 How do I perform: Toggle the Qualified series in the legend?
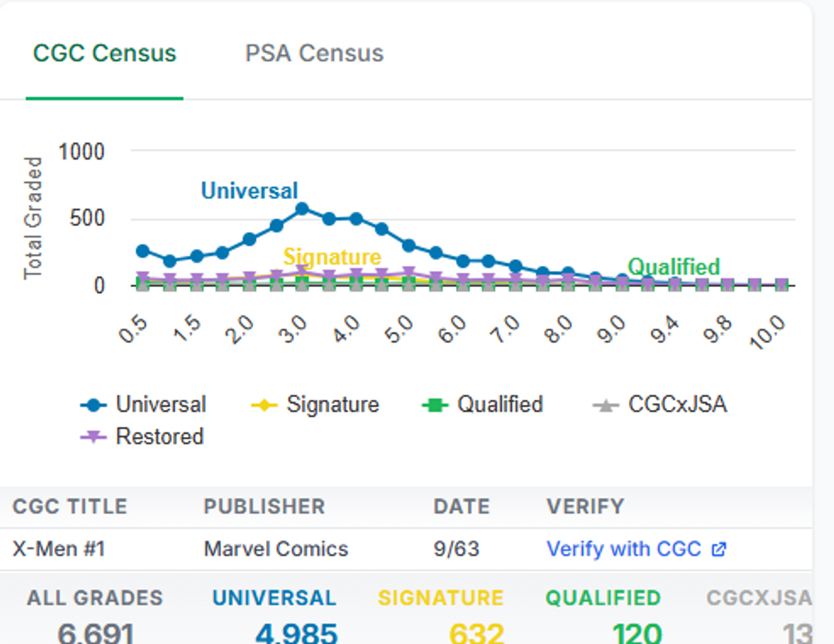coord(482,404)
